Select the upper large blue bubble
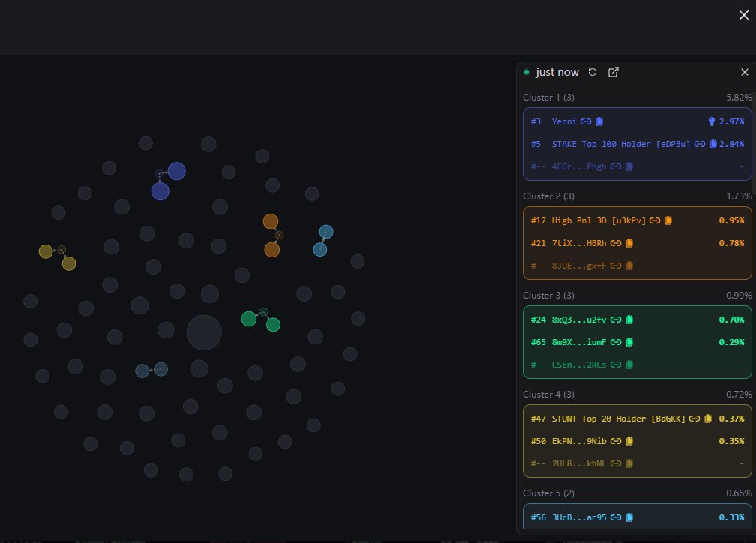Screen dimensions: 756x543 pos(176,171)
